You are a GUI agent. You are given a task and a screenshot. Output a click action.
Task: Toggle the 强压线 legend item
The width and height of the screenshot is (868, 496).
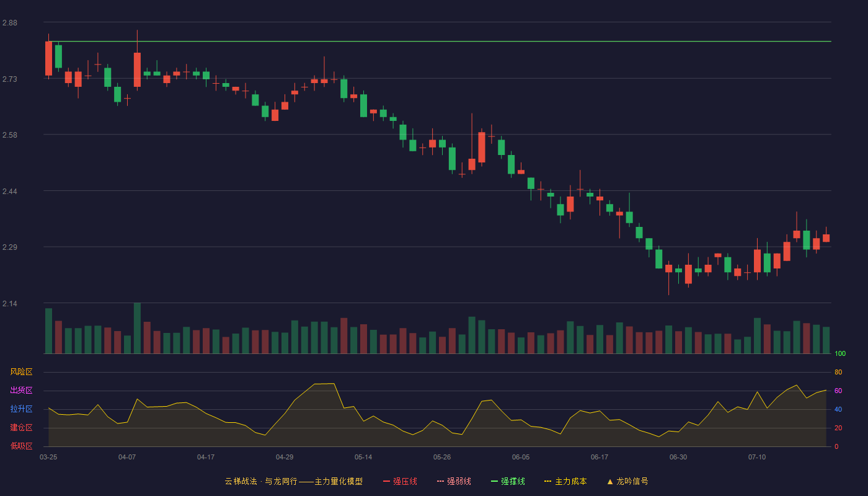(400, 481)
